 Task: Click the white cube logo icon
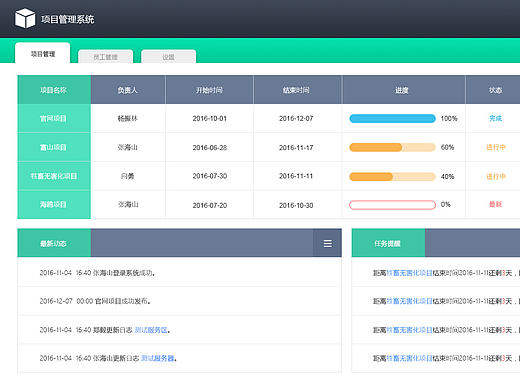pos(25,18)
